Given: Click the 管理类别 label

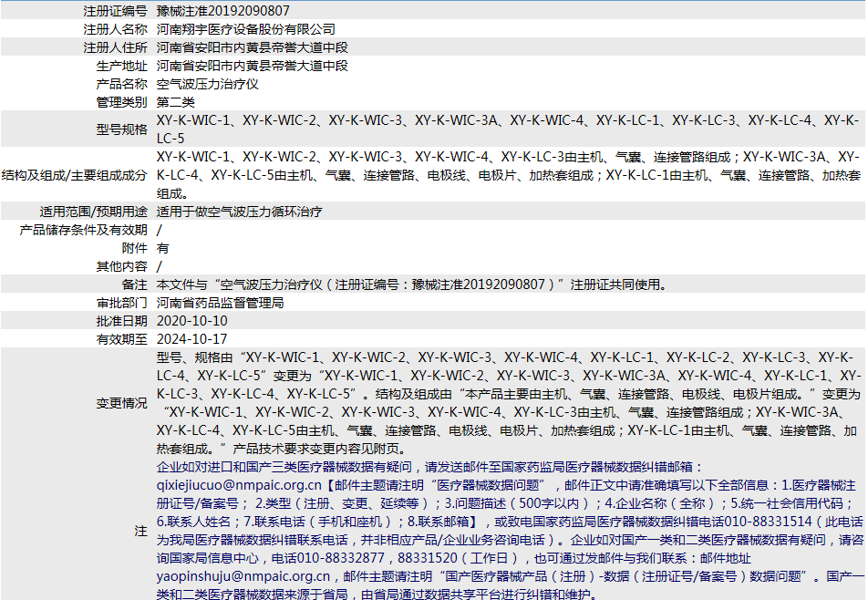Looking at the screenshot, I should point(122,102).
